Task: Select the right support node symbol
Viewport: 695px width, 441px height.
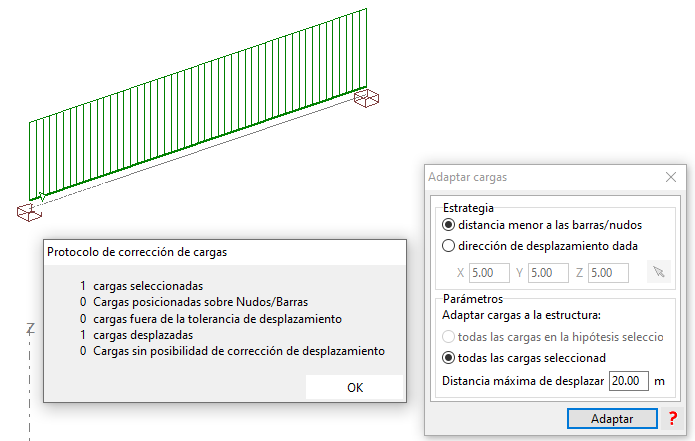Action: pyautogui.click(x=366, y=98)
